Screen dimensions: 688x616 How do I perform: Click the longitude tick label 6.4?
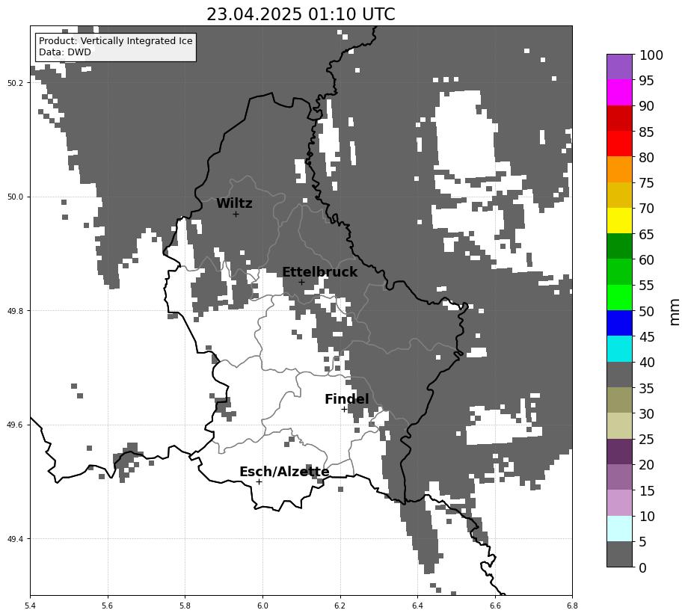point(417,606)
